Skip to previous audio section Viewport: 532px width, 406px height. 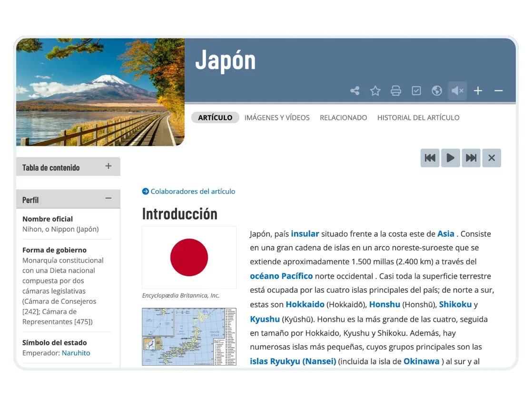[x=430, y=158]
